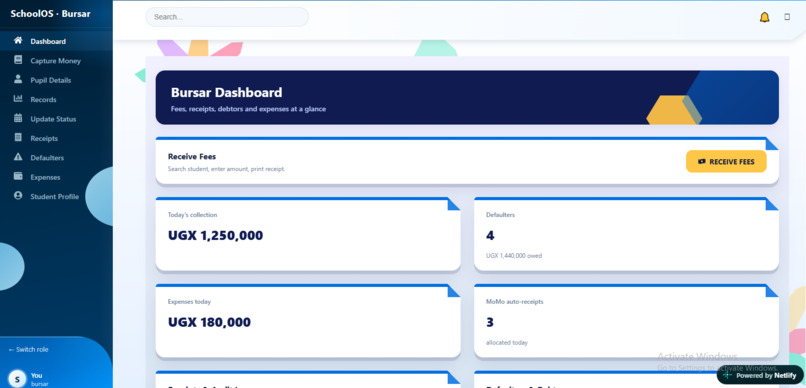The height and width of the screenshot is (388, 806).
Task: Select Update Status in sidebar
Action: [56, 119]
